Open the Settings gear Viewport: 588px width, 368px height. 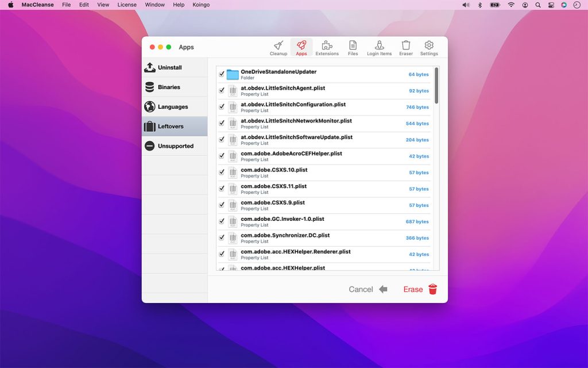coord(429,48)
